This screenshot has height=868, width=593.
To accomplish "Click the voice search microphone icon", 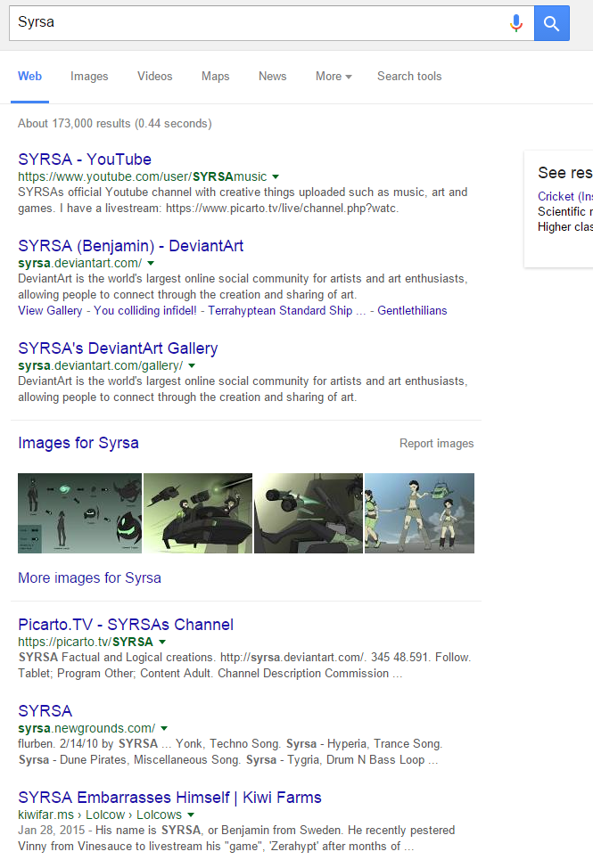I will pos(516,23).
